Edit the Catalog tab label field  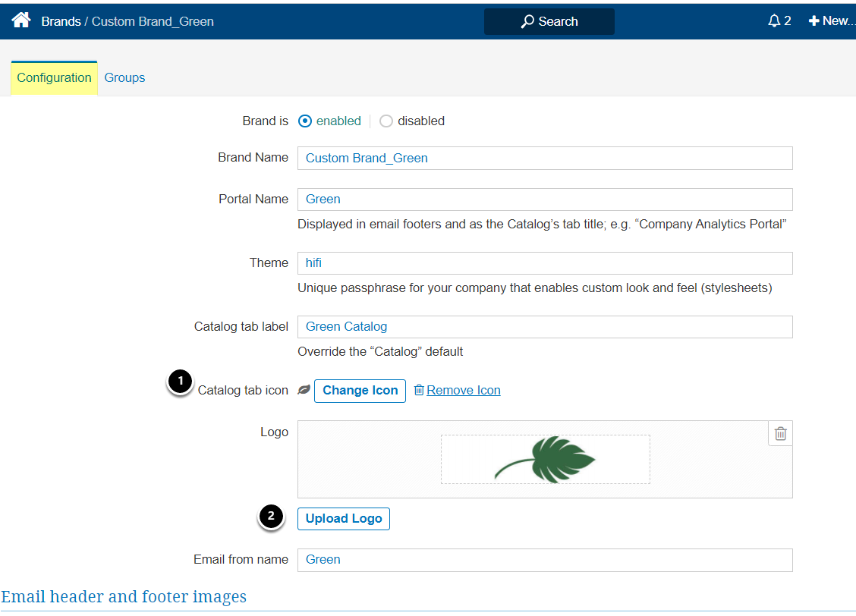pos(545,327)
